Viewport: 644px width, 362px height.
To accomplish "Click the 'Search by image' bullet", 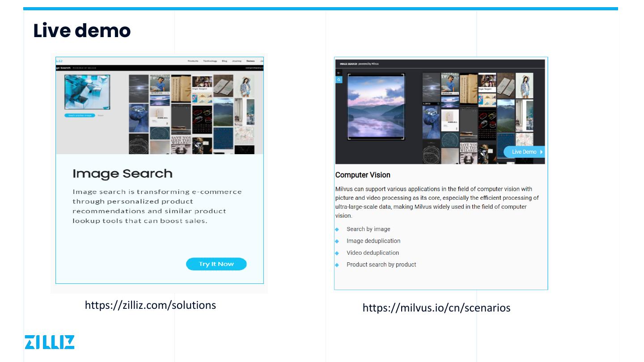I will coord(369,229).
